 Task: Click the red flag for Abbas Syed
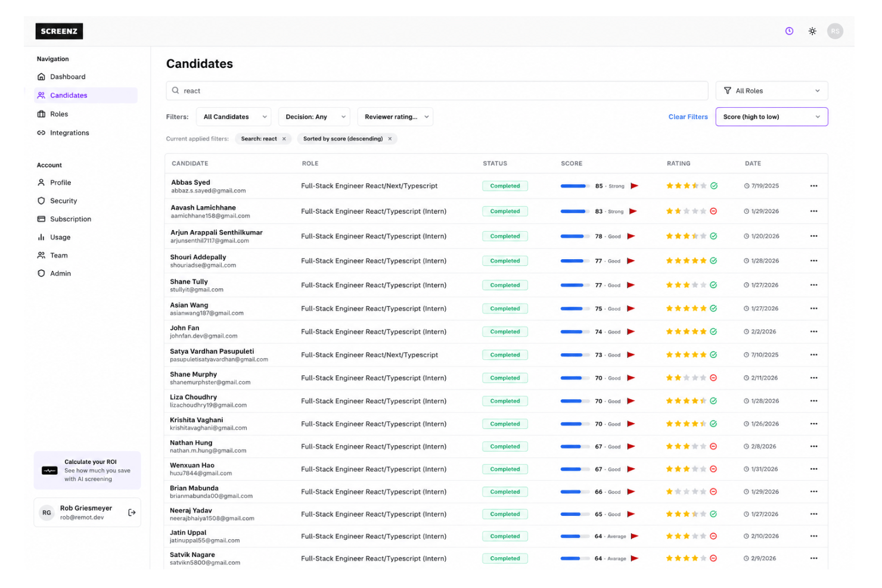click(634, 186)
